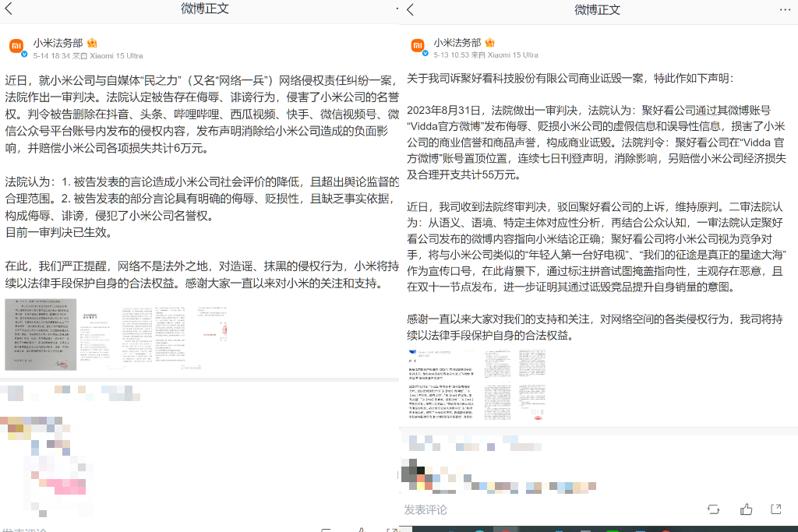The width and height of the screenshot is (798, 532).
Task: Click the line 关于我司诉聚好看科技股份有限公司商业诋毁一案
Action: click(570, 79)
